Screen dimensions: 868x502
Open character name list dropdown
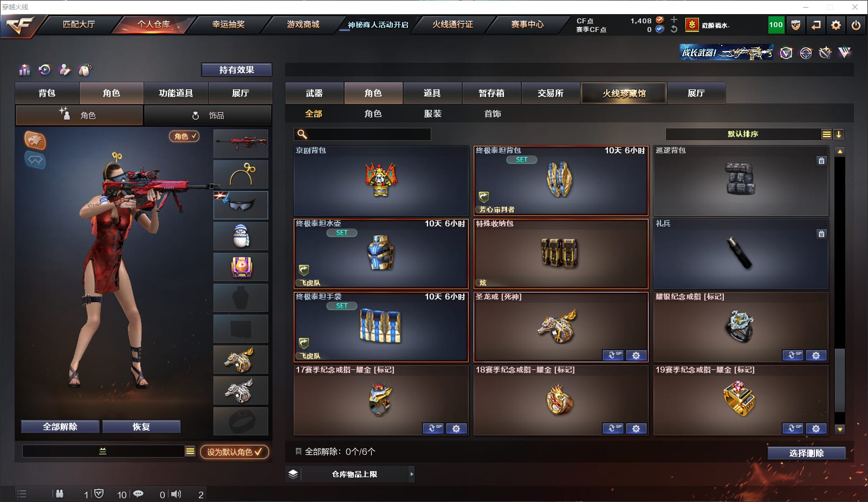[x=190, y=451]
